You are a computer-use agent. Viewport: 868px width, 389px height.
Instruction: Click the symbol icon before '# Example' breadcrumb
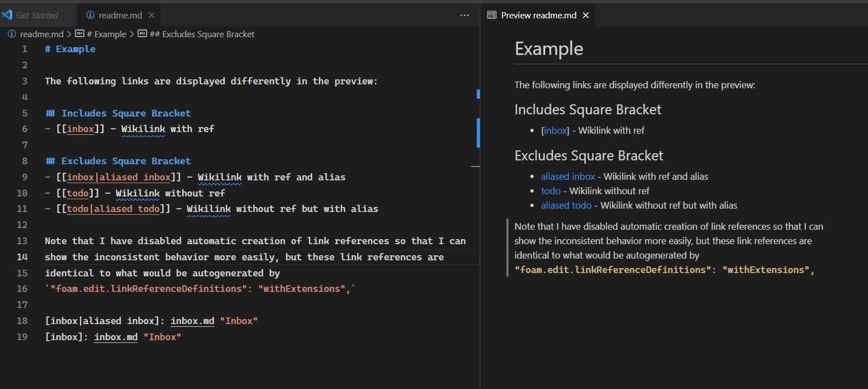pos(79,34)
